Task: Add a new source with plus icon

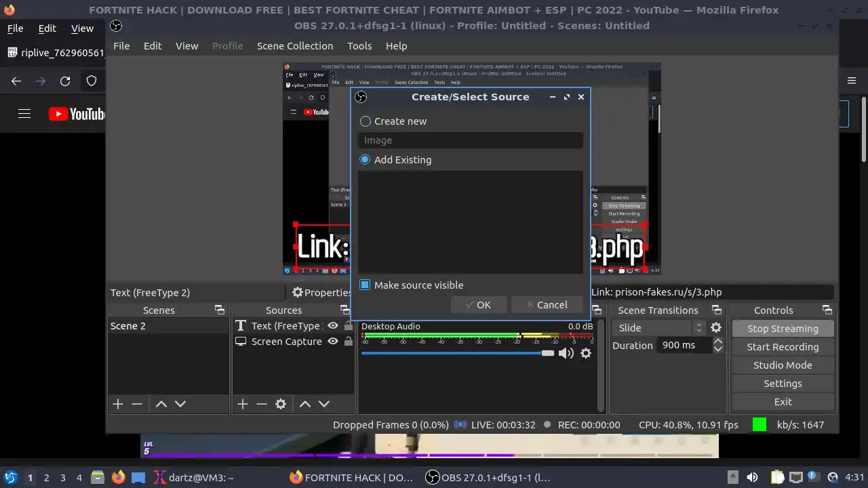Action: tap(243, 404)
